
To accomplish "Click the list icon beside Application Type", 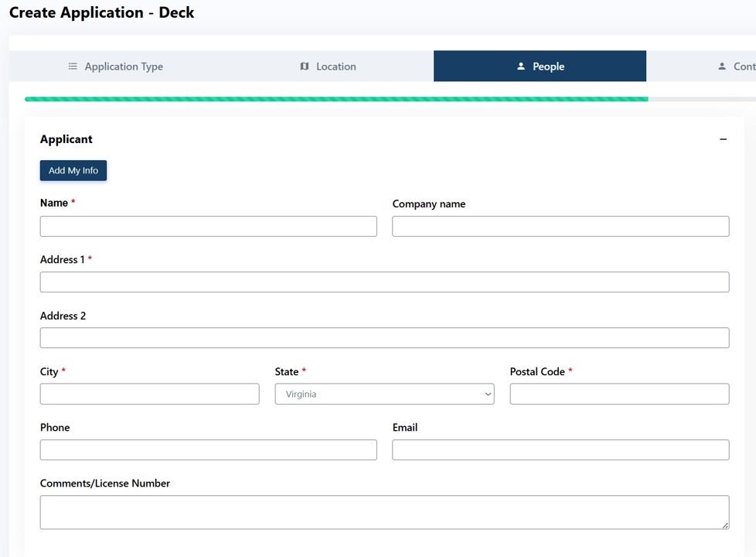I will click(x=73, y=67).
